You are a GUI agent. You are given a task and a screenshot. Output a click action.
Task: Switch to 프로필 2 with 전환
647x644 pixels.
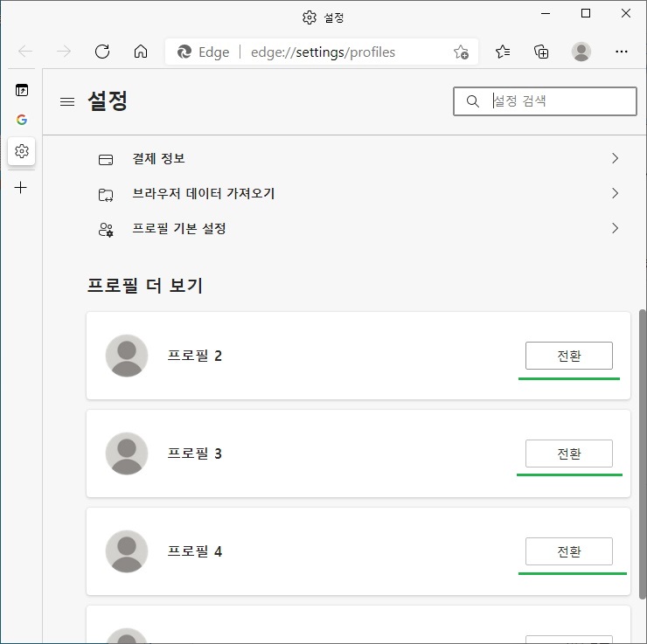569,356
